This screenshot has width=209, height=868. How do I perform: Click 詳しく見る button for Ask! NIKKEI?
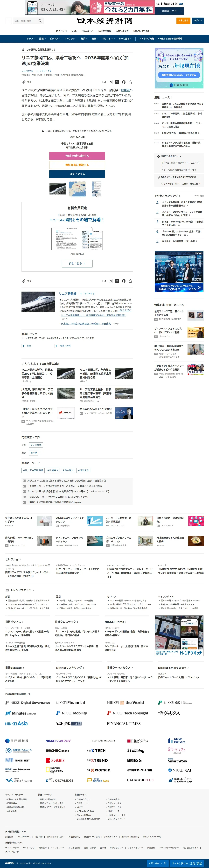[77, 263]
